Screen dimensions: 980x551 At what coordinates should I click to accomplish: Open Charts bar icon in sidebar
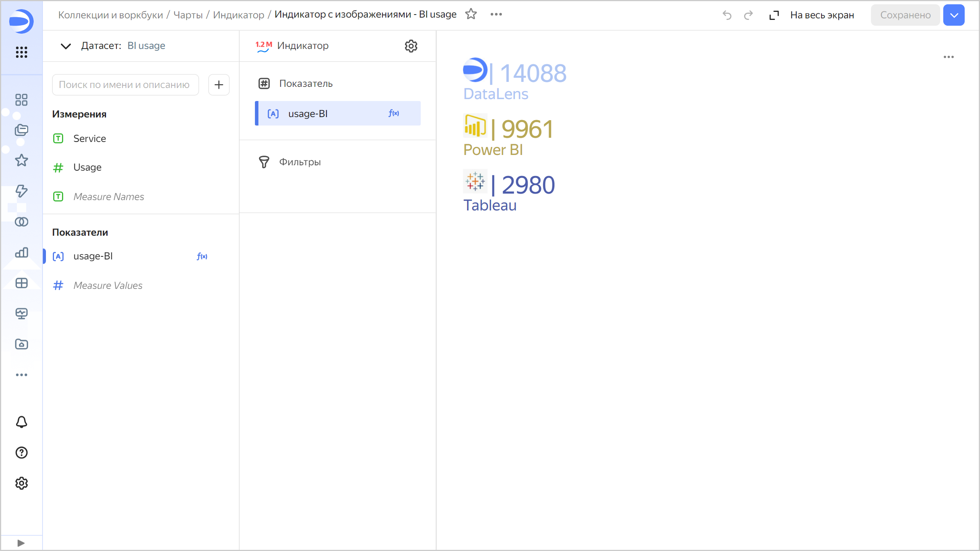[x=21, y=253]
